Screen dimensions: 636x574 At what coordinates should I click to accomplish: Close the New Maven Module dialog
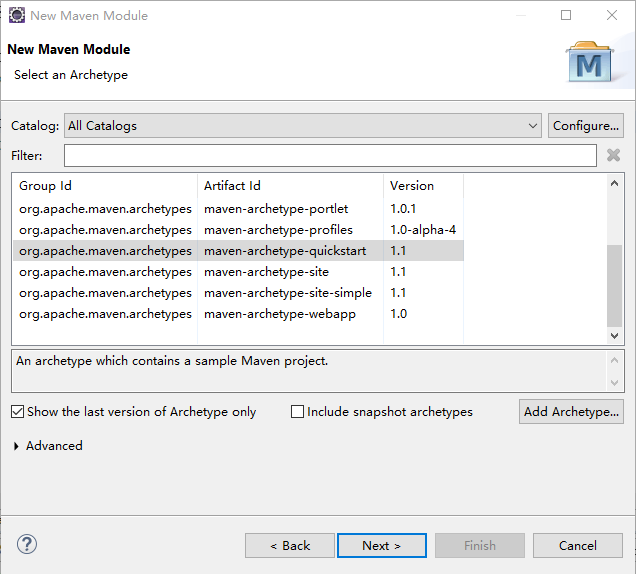(612, 15)
